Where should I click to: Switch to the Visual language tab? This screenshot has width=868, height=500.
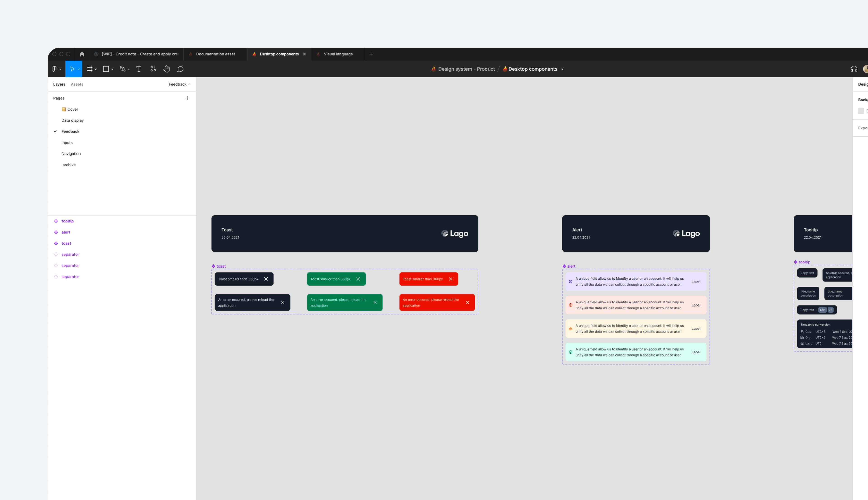[x=338, y=54]
